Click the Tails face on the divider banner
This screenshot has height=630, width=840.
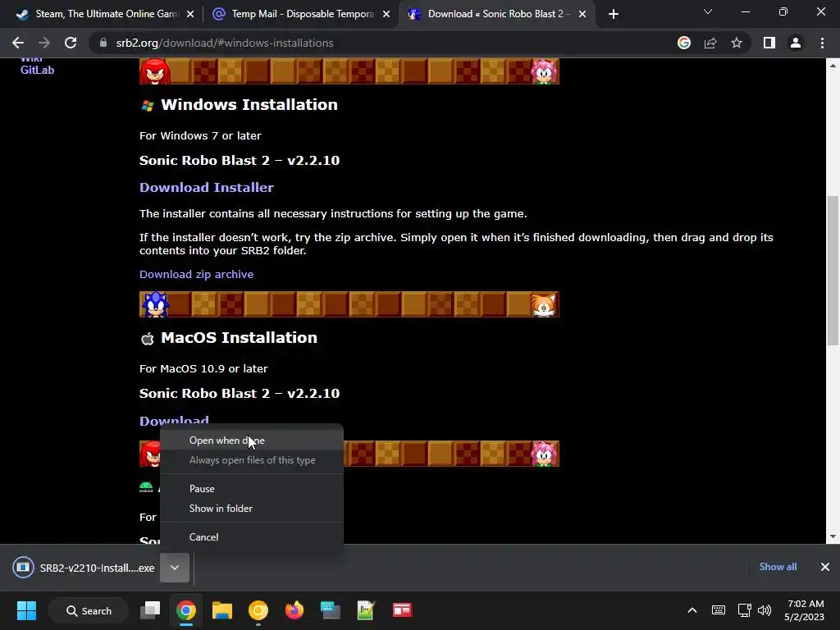coord(544,305)
